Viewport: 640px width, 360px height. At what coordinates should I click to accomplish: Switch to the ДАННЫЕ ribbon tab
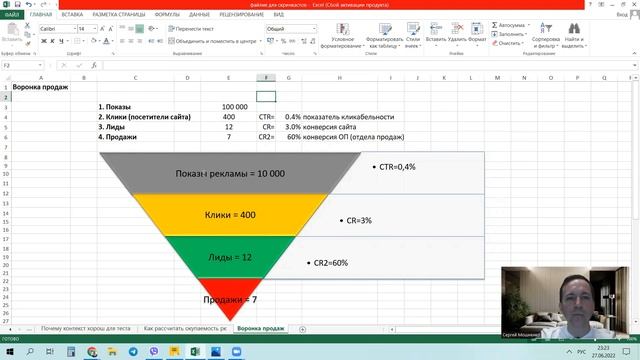(199, 14)
